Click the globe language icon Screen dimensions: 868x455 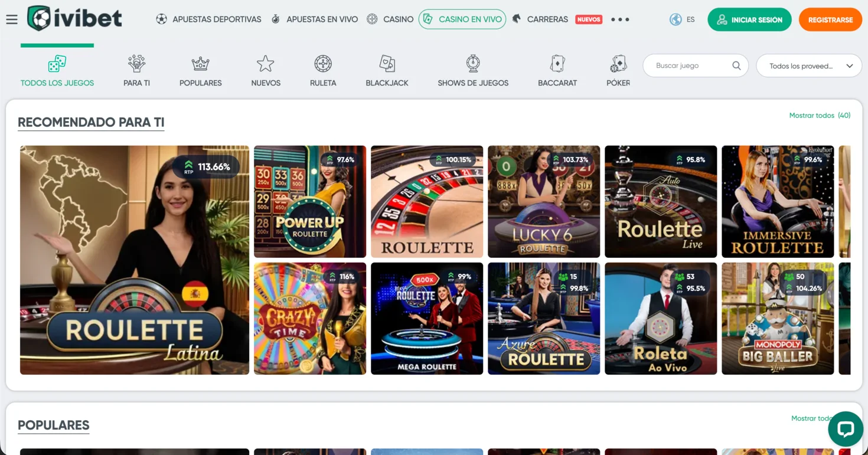point(676,19)
